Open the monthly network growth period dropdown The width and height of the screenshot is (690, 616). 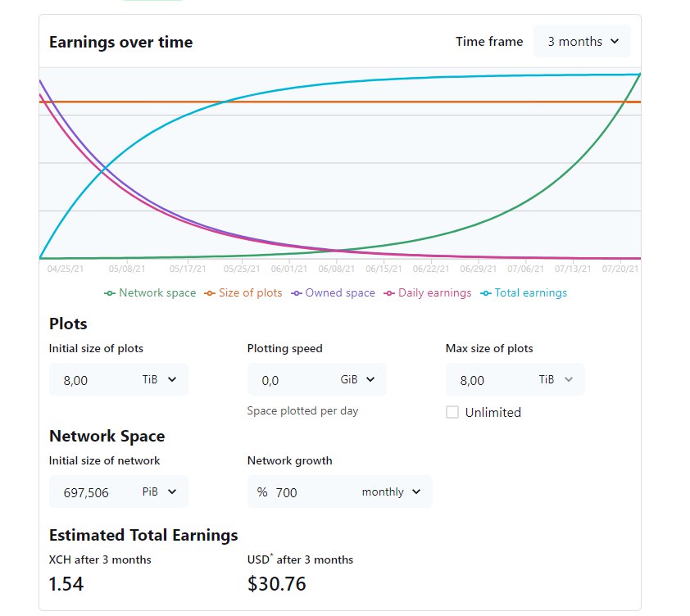(391, 491)
